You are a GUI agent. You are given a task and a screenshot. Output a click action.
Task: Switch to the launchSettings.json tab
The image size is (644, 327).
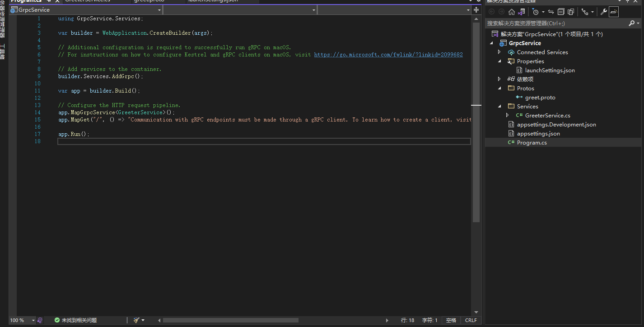(x=213, y=1)
